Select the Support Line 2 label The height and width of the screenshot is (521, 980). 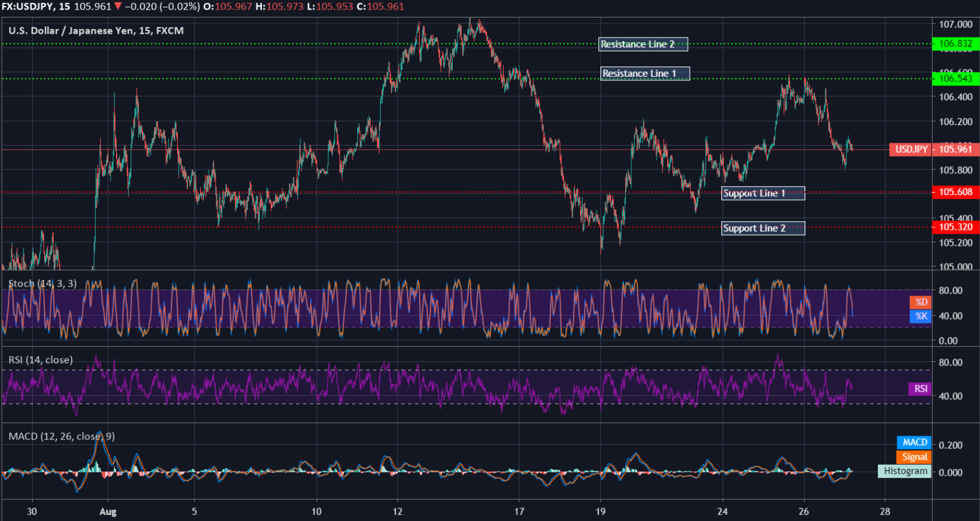point(763,228)
